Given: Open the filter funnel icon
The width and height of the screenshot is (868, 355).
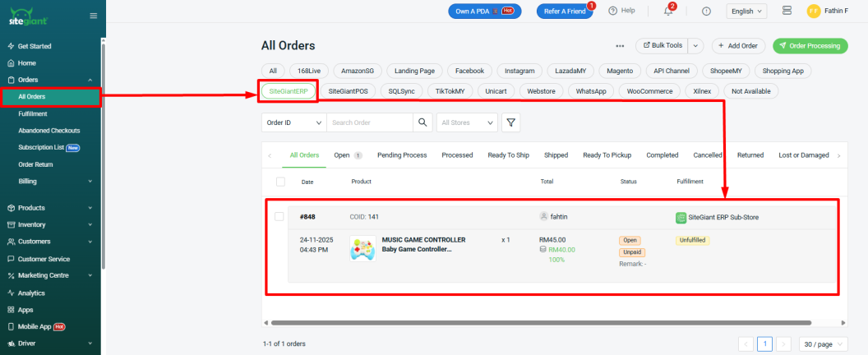Looking at the screenshot, I should click(x=511, y=122).
